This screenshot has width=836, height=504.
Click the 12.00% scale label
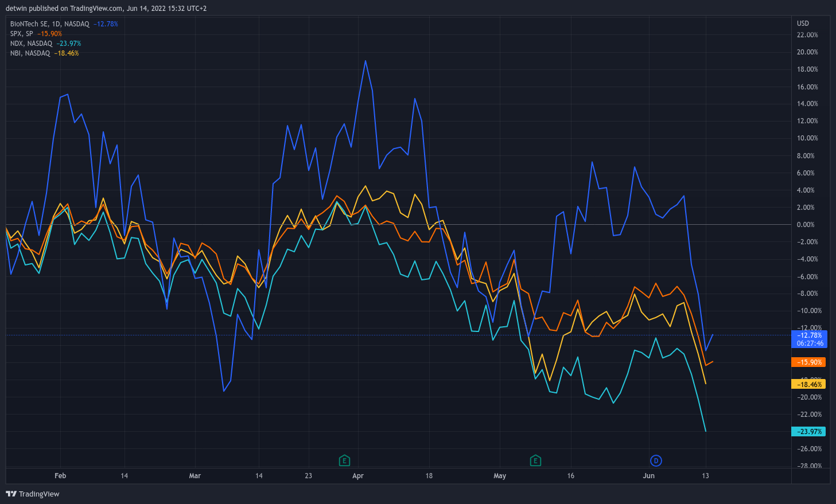tap(807, 121)
